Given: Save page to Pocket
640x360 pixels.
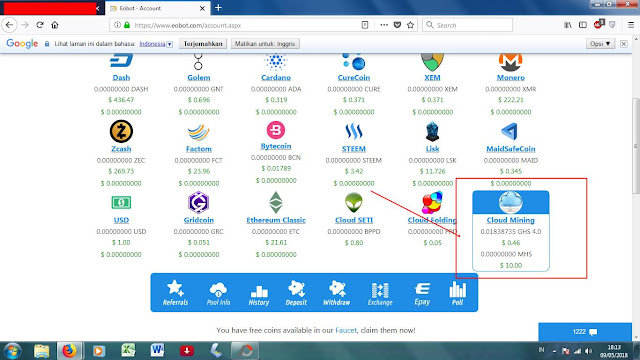Looking at the screenshot, I should tap(397, 25).
